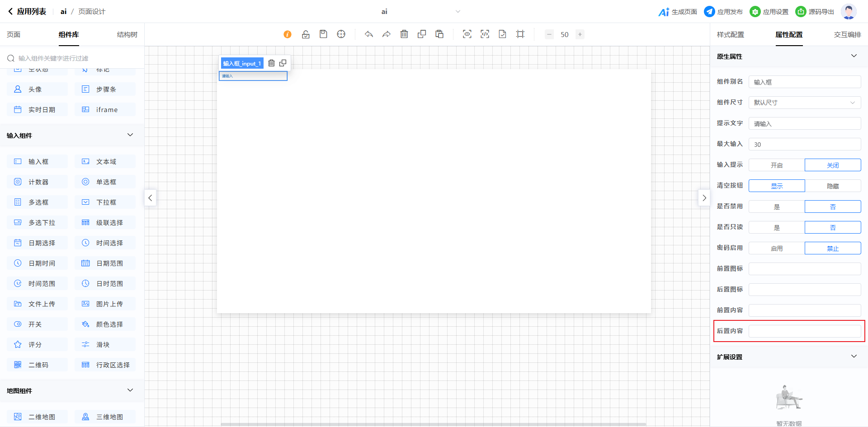Collapse the 输入组件 section
Screen dimensions: 868x427
click(x=130, y=135)
